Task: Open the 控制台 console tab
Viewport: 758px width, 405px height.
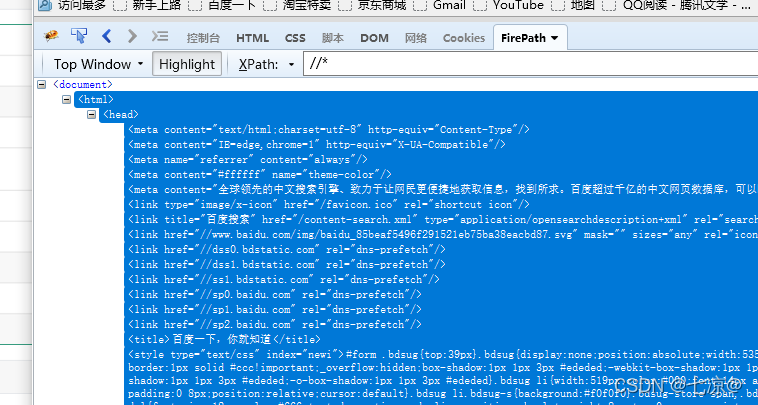Action: (x=203, y=38)
